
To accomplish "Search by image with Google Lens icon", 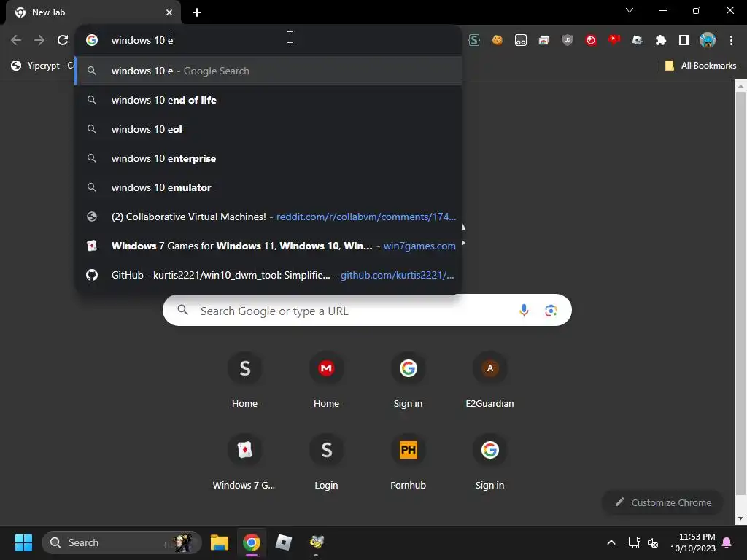I will pos(551,311).
